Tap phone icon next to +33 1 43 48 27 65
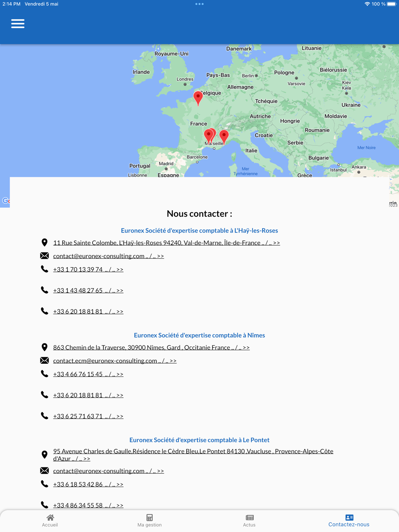The image size is (399, 532). [45, 290]
